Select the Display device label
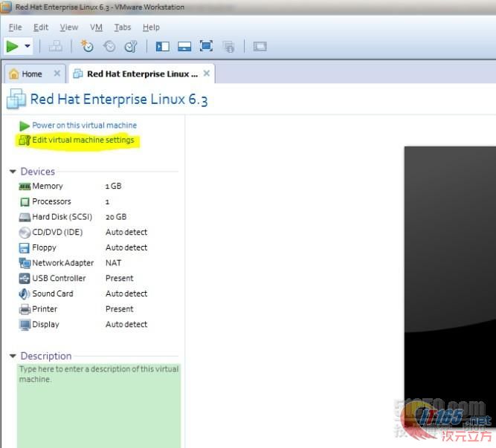Image resolution: width=496 pixels, height=448 pixels. (x=45, y=325)
